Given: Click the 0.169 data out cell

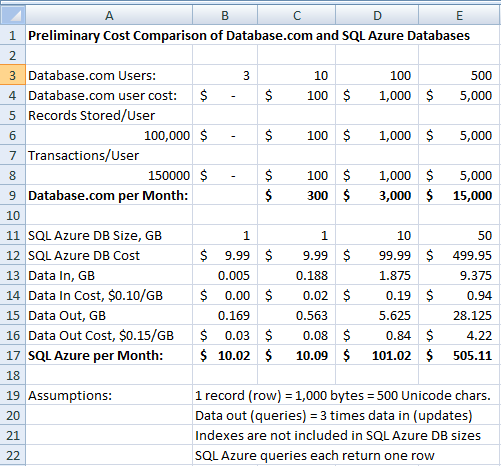Looking at the screenshot, I should click(225, 315).
